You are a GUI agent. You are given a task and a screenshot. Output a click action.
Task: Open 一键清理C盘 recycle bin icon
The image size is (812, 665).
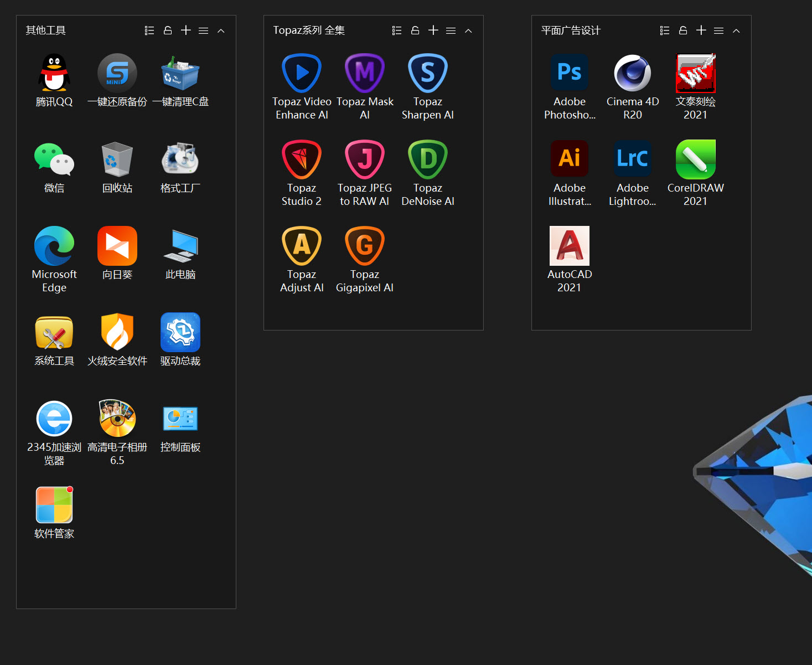[180, 73]
